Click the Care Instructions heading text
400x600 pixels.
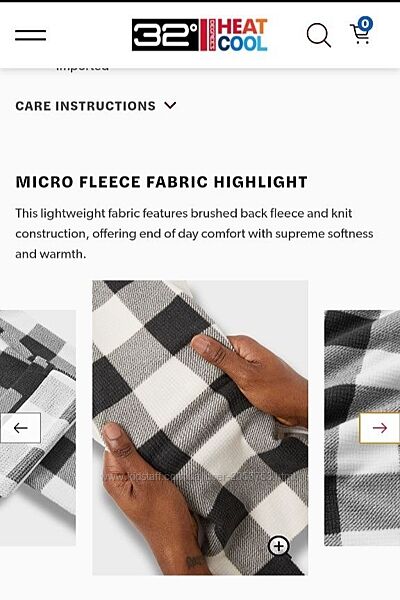[85, 106]
